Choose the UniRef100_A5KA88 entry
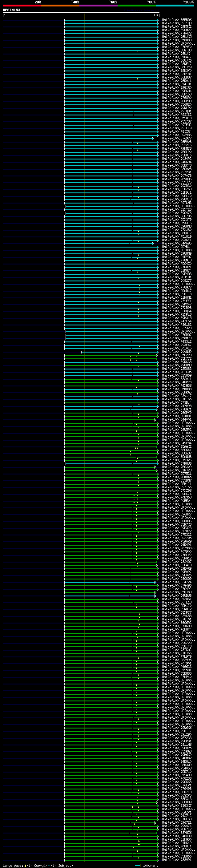The image size is (197, 868). (x=177, y=389)
